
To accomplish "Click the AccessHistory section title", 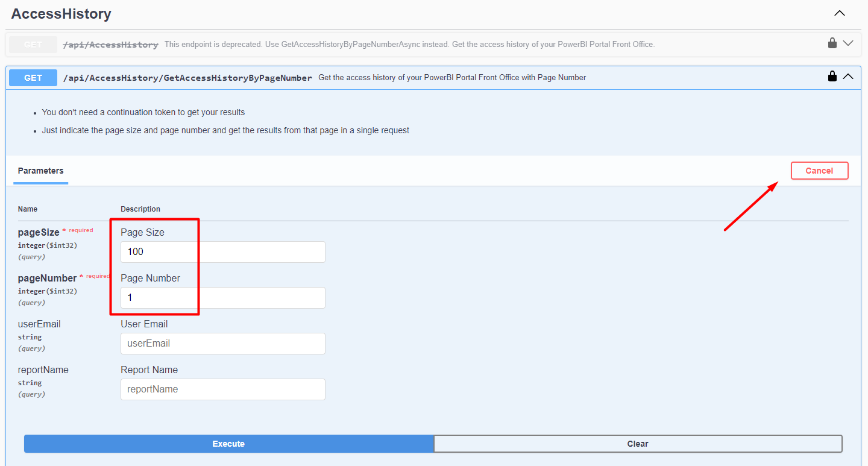I will point(61,13).
